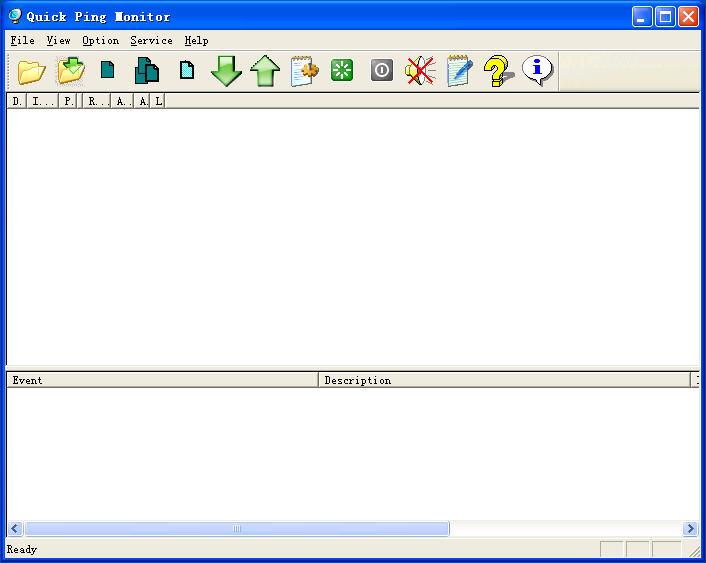
Task: Click the single dark teal document icon
Action: 107,70
